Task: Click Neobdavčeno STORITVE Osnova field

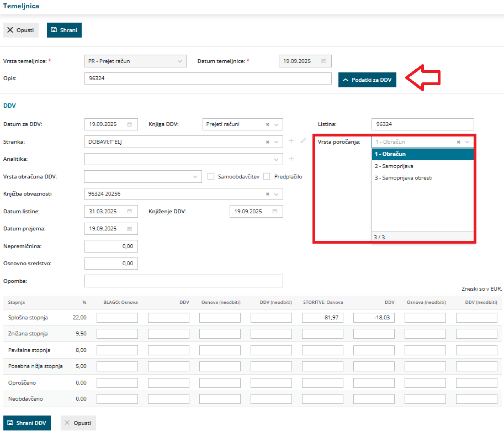Action: pos(322,399)
